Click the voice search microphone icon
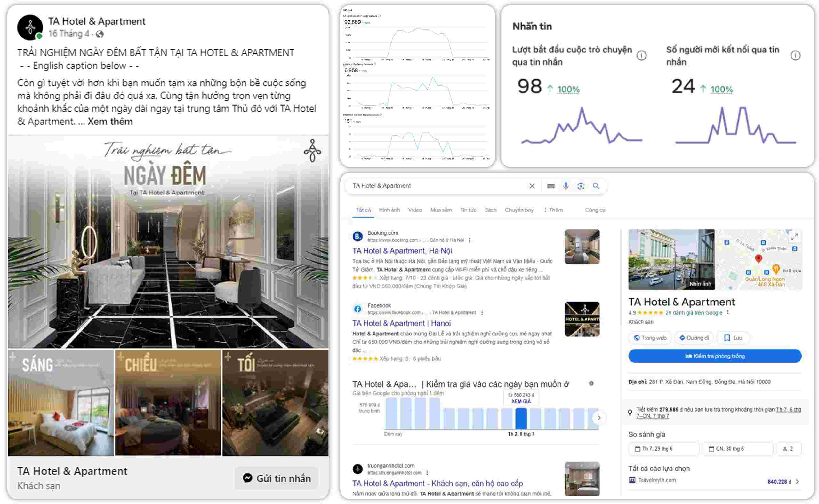 coord(566,186)
